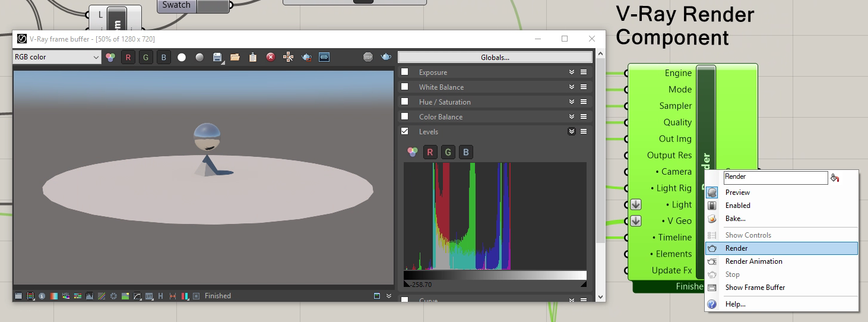
Task: Copy the image to the clipboard with the clipboard icon
Action: tap(253, 57)
